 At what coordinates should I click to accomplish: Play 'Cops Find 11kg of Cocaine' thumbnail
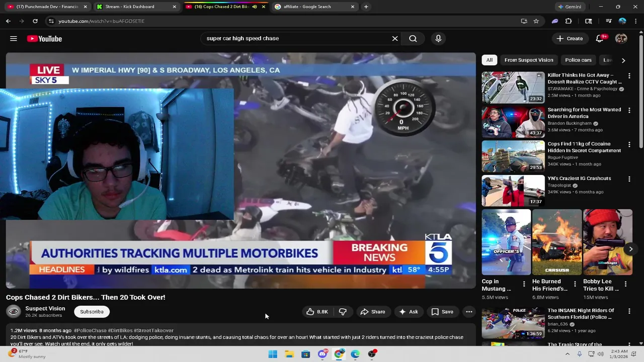(513, 156)
